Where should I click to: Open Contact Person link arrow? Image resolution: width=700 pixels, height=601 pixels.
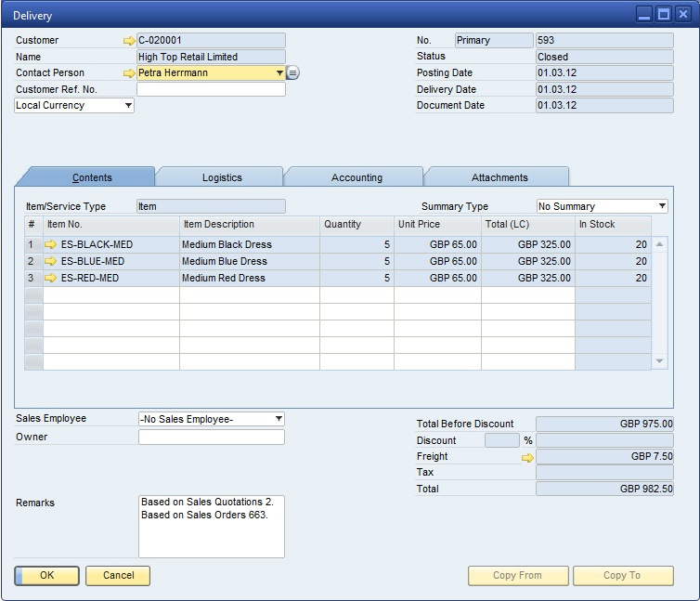click(x=128, y=73)
